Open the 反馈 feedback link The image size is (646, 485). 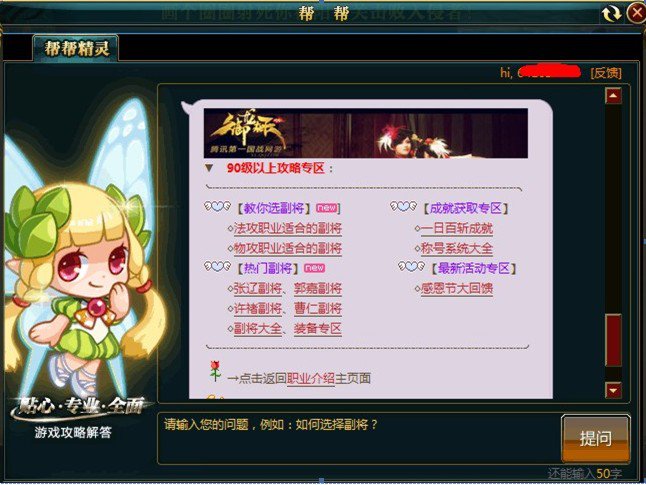(x=606, y=73)
